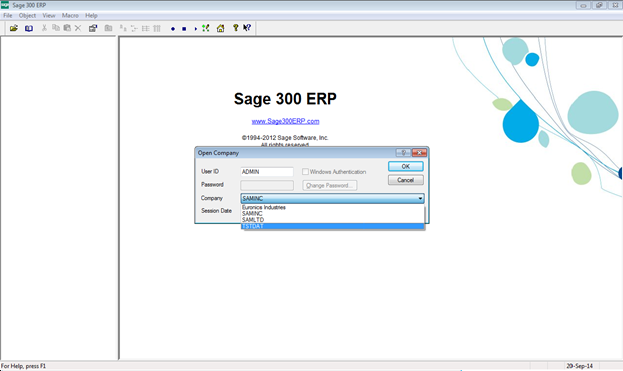The width and height of the screenshot is (623, 371).
Task: Click the grayed folder icon after Properties
Action: click(108, 28)
